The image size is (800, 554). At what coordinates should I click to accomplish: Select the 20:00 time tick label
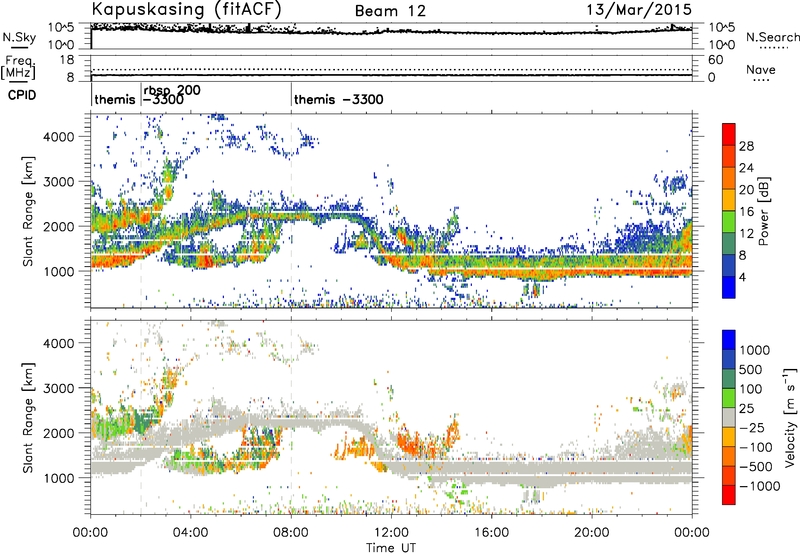click(x=592, y=533)
